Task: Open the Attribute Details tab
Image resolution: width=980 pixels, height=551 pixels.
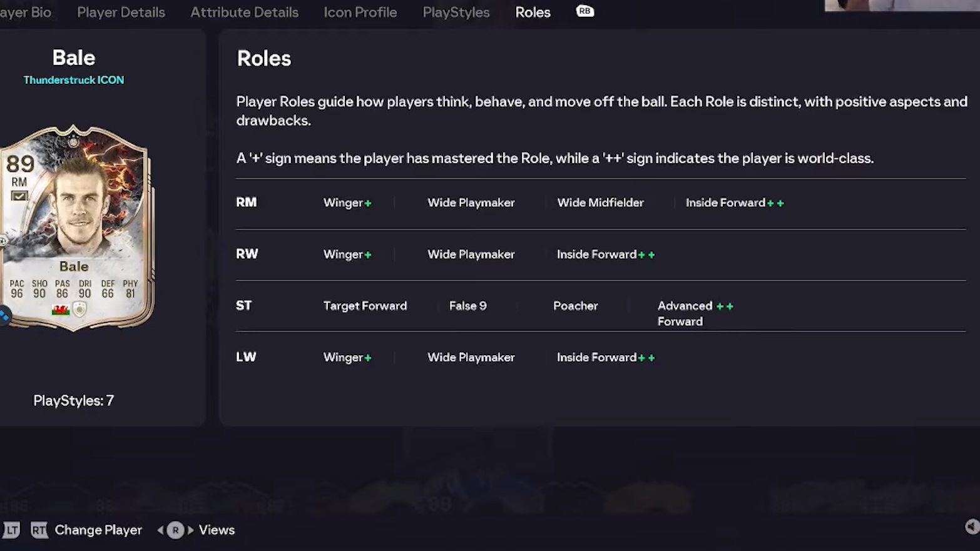Action: [244, 13]
